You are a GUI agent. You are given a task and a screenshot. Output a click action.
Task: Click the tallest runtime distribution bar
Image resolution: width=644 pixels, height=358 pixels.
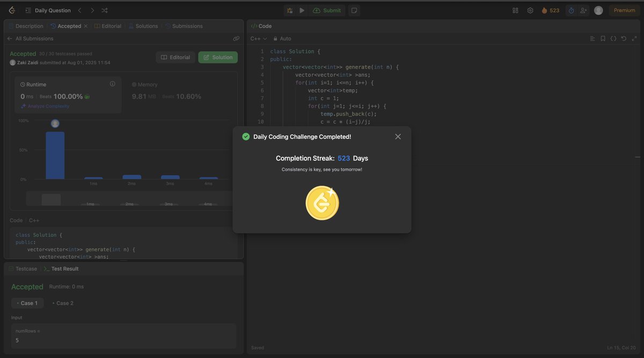click(x=55, y=155)
